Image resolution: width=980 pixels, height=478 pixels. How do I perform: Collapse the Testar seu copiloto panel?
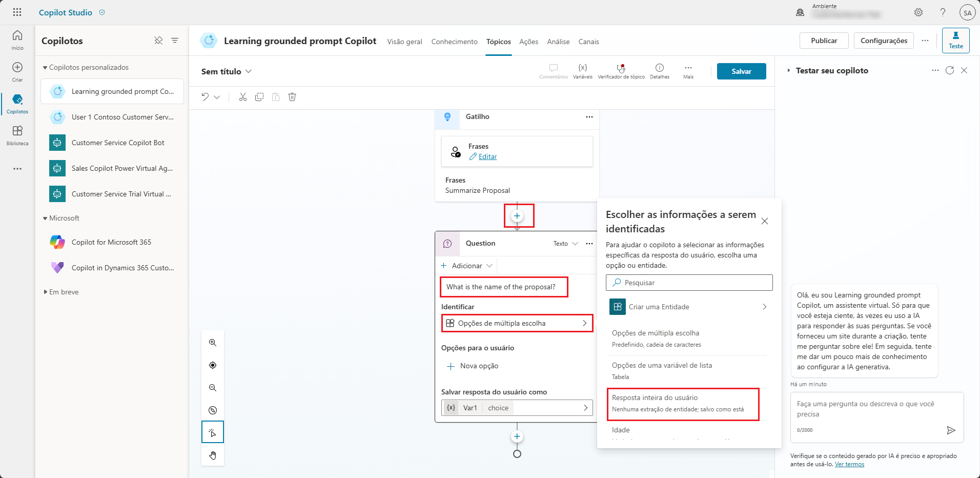(x=788, y=70)
